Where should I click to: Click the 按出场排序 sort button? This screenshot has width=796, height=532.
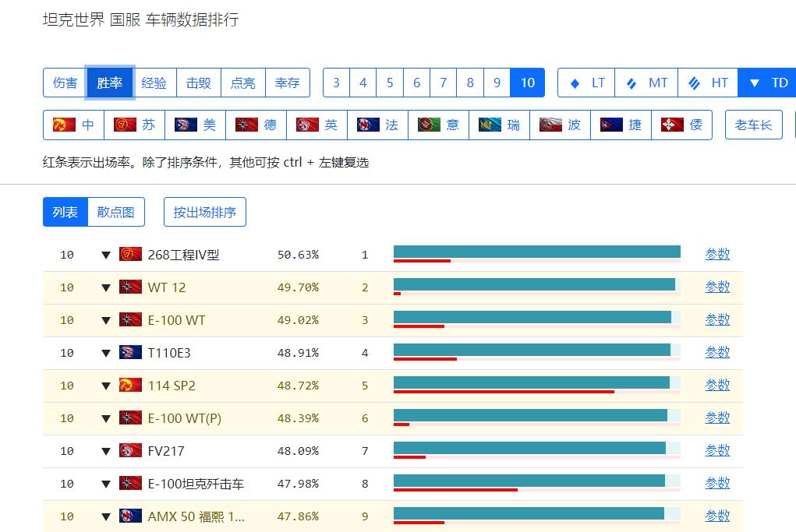click(204, 211)
